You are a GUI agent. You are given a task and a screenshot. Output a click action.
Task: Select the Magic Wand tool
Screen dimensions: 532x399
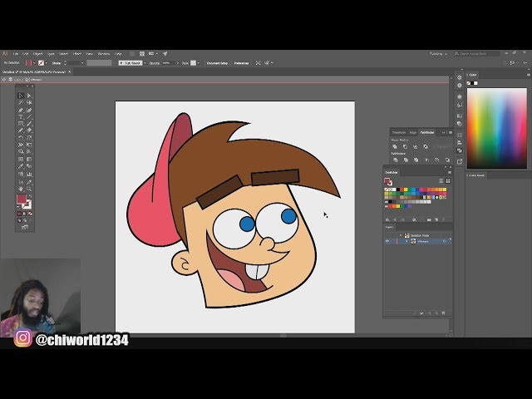coord(21,102)
